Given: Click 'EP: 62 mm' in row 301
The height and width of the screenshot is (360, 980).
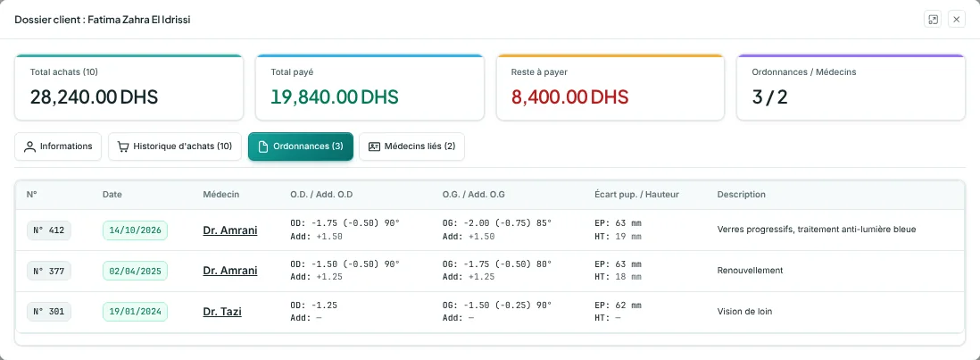Looking at the screenshot, I should click(619, 305).
